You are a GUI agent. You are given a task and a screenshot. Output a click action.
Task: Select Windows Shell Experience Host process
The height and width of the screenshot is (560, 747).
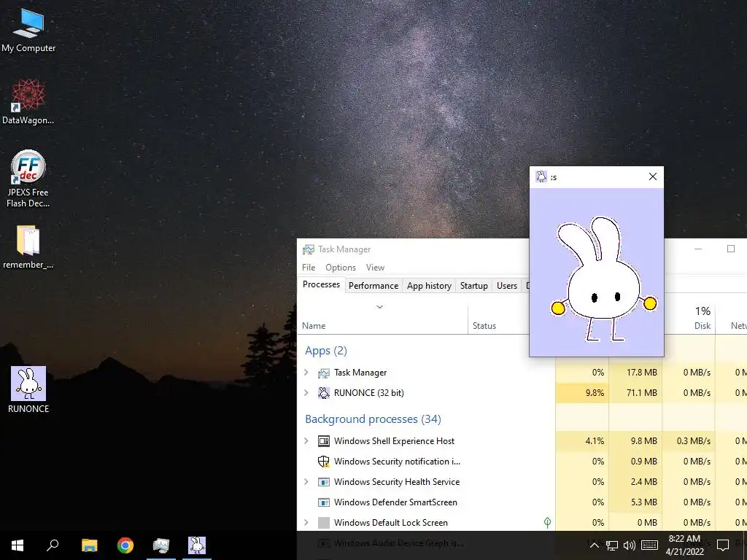pos(522,441)
